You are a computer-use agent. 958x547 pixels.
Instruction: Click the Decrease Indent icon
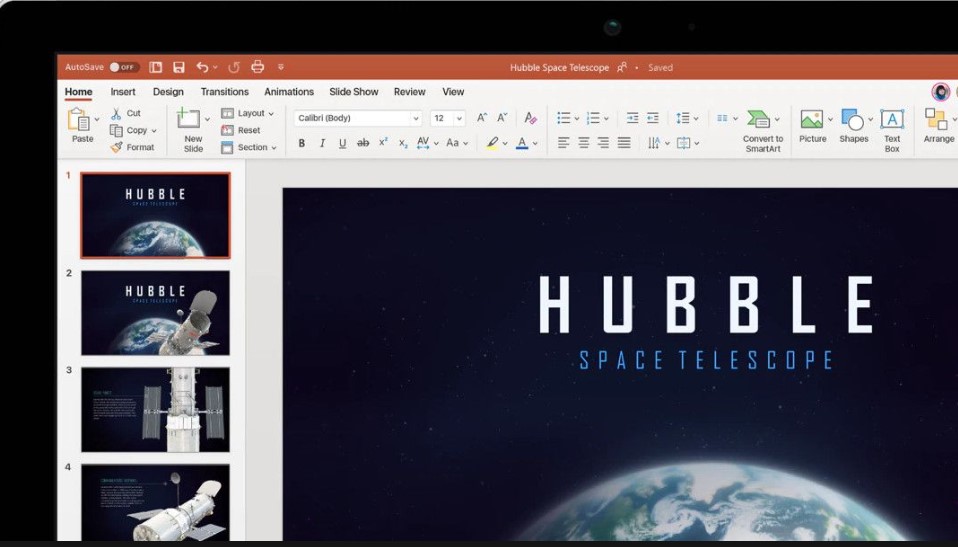[x=632, y=118]
